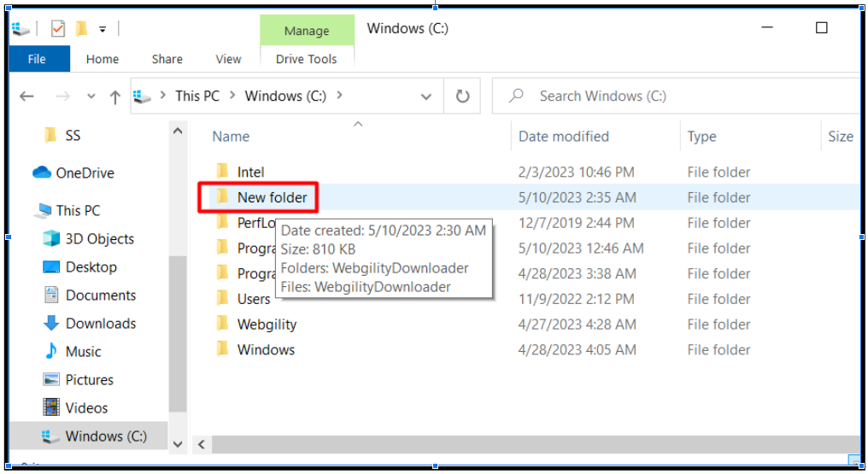Screen dimensions: 868x474
Task: Sort by the Date modified column header
Action: pyautogui.click(x=563, y=137)
